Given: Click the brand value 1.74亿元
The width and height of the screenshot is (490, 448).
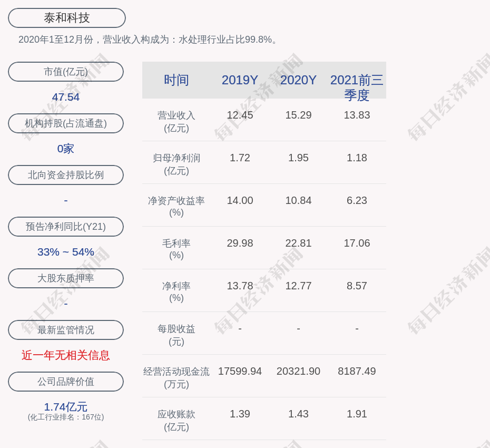Looking at the screenshot, I should pyautogui.click(x=66, y=407).
